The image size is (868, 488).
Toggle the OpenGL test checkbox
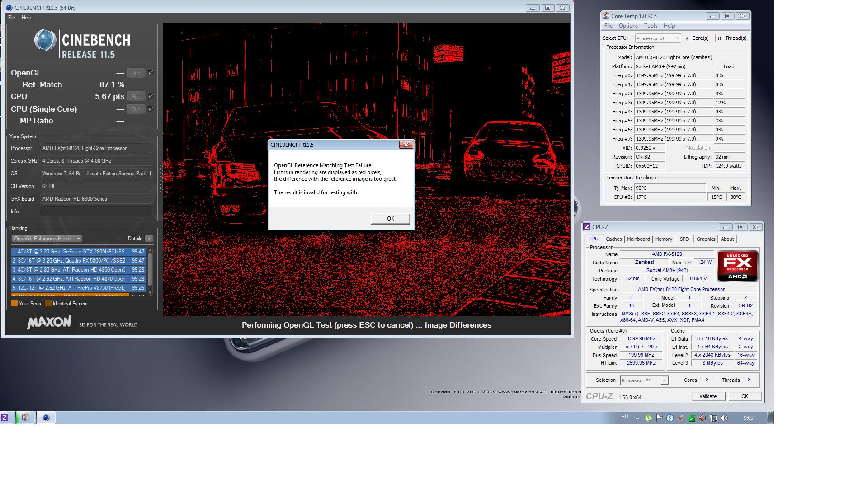point(151,73)
